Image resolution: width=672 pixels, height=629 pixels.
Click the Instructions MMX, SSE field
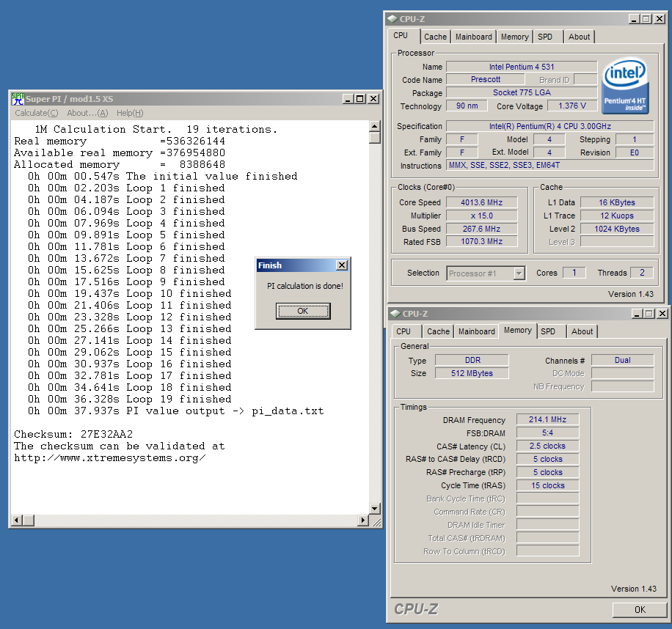click(550, 165)
